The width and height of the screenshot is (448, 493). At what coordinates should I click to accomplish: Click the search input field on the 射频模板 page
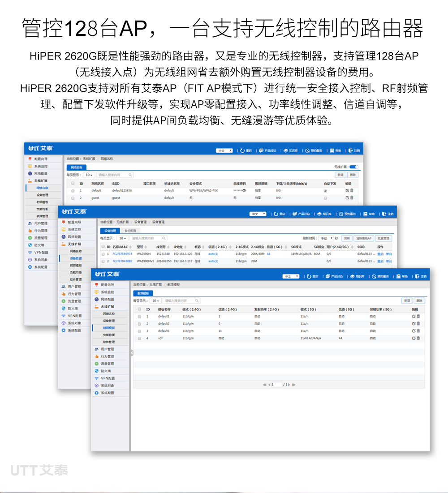point(181,301)
